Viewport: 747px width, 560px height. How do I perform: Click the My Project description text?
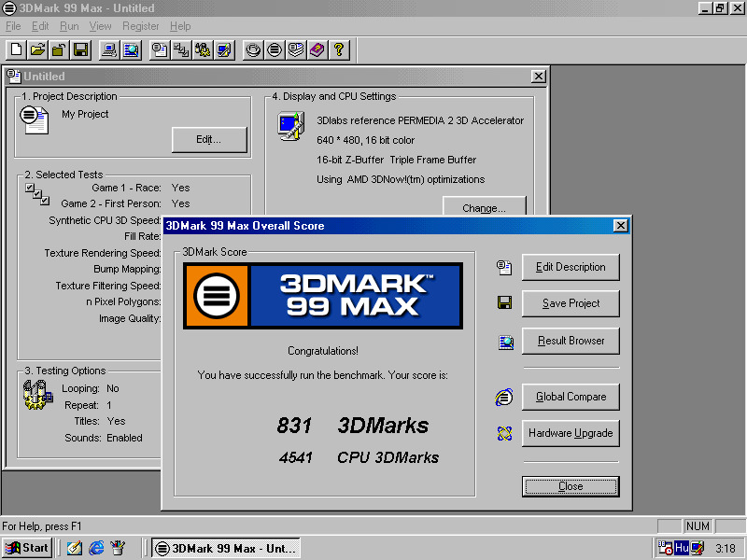click(x=85, y=114)
